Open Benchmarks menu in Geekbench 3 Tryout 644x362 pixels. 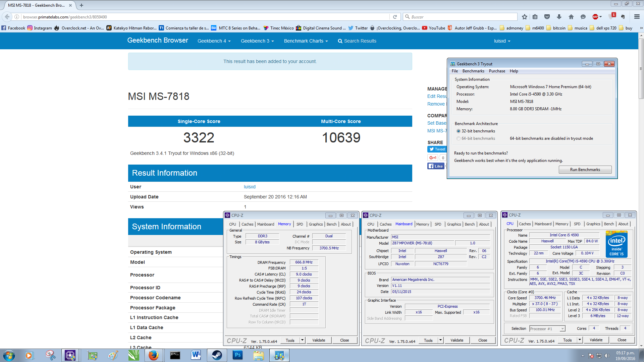point(473,71)
